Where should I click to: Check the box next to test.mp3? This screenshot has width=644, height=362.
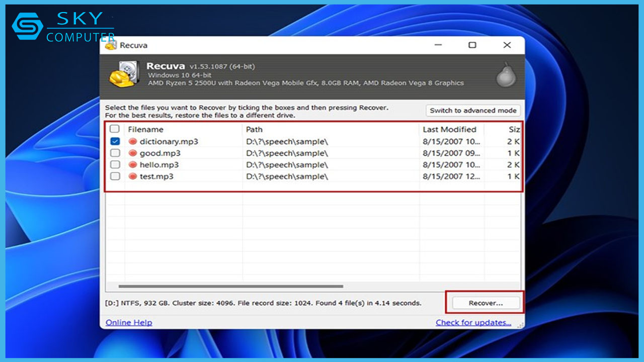pos(115,176)
